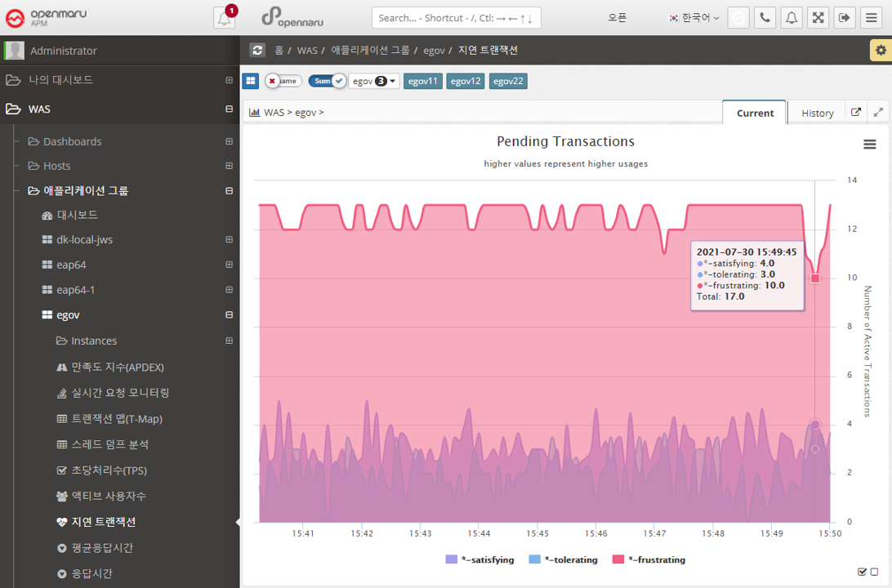Open the 한국어 language dropdown
This screenshot has width=892, height=588.
(694, 18)
